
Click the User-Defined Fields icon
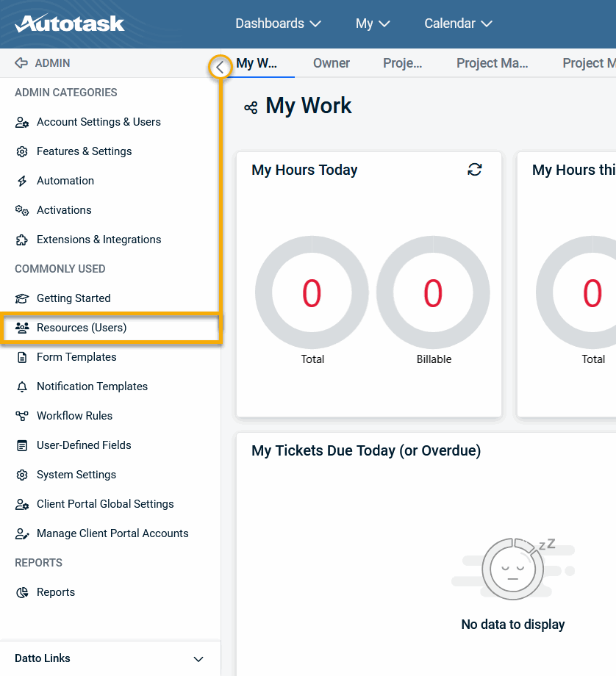(22, 445)
